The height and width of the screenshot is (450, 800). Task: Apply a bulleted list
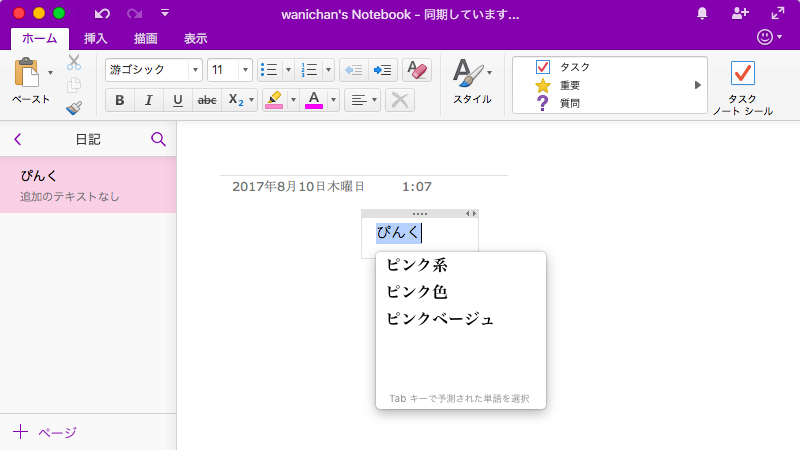269,70
